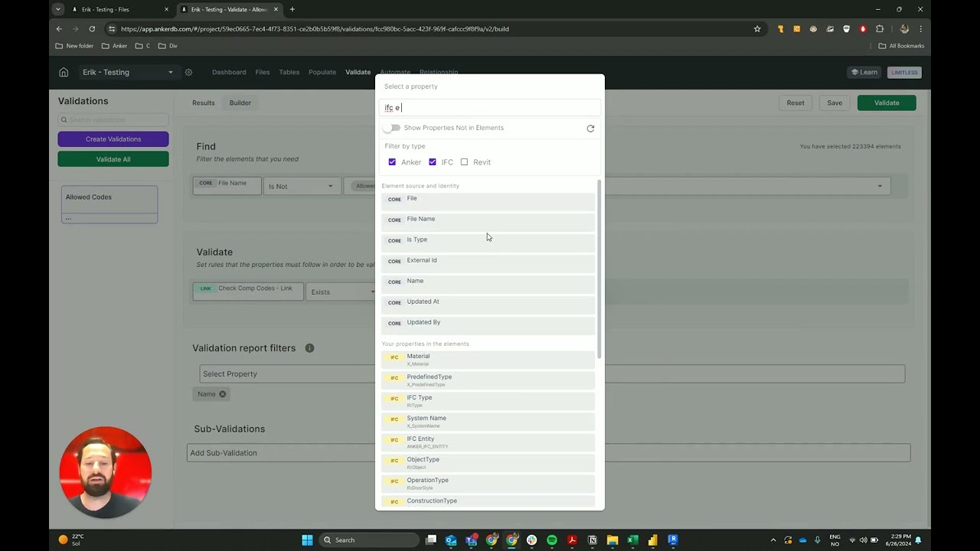Screen dimensions: 980x551
Task: Open Notion from the taskbar
Action: click(x=592, y=540)
